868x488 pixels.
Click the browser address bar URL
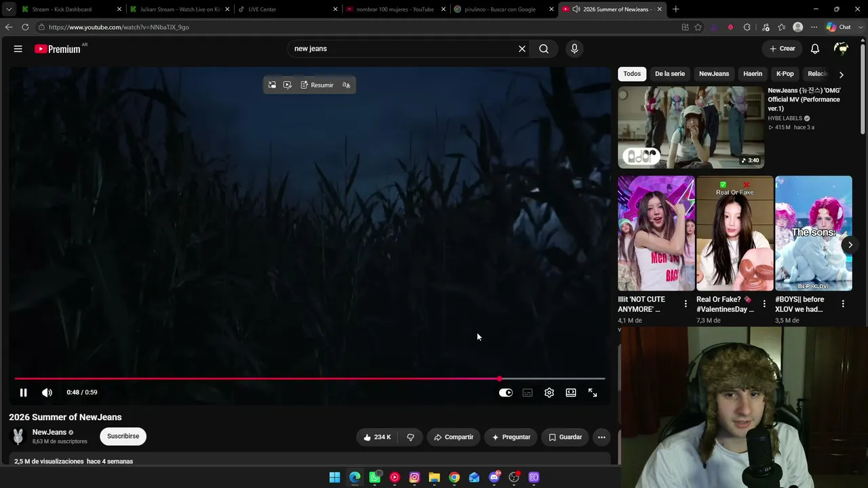(x=119, y=27)
